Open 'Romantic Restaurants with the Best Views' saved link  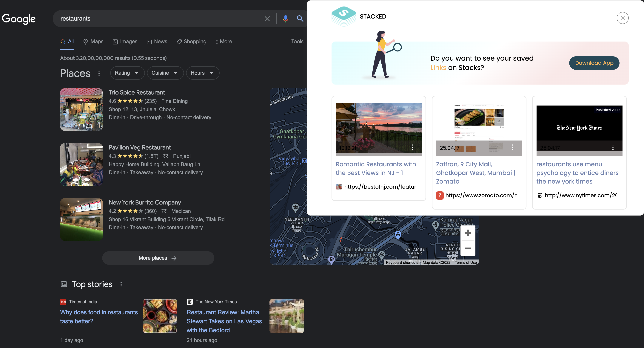coord(376,169)
